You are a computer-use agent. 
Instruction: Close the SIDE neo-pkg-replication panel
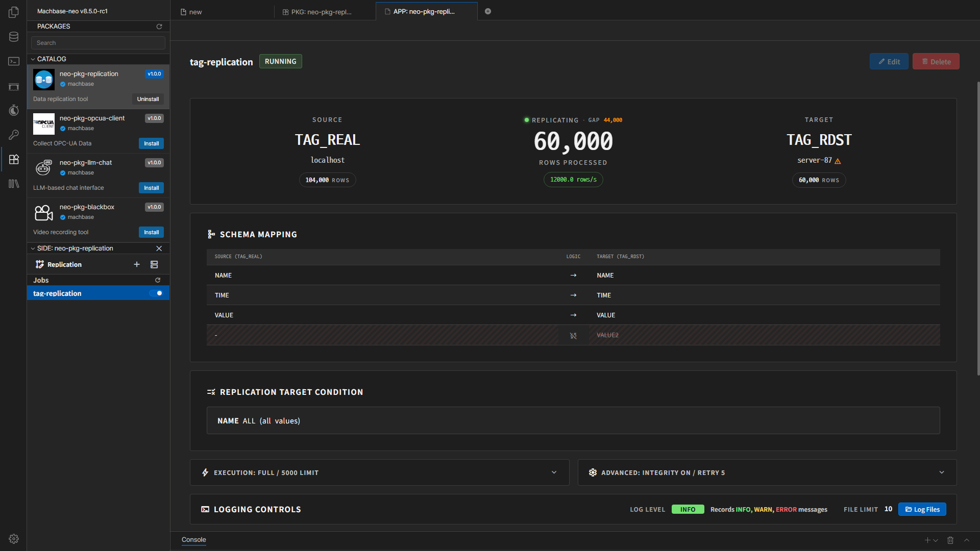(159, 248)
